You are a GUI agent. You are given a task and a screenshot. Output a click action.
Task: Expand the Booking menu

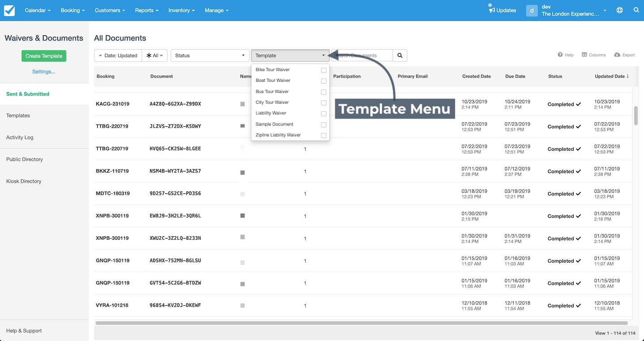(73, 10)
